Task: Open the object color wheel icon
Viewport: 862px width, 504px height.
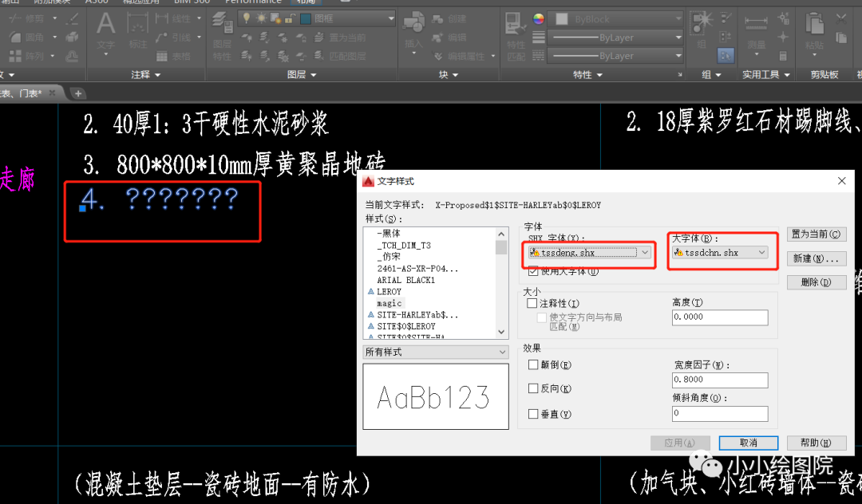Action: click(539, 18)
